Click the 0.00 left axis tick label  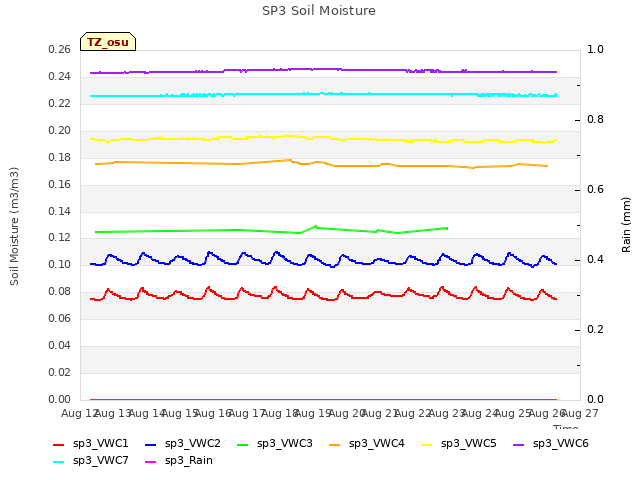[x=59, y=399]
